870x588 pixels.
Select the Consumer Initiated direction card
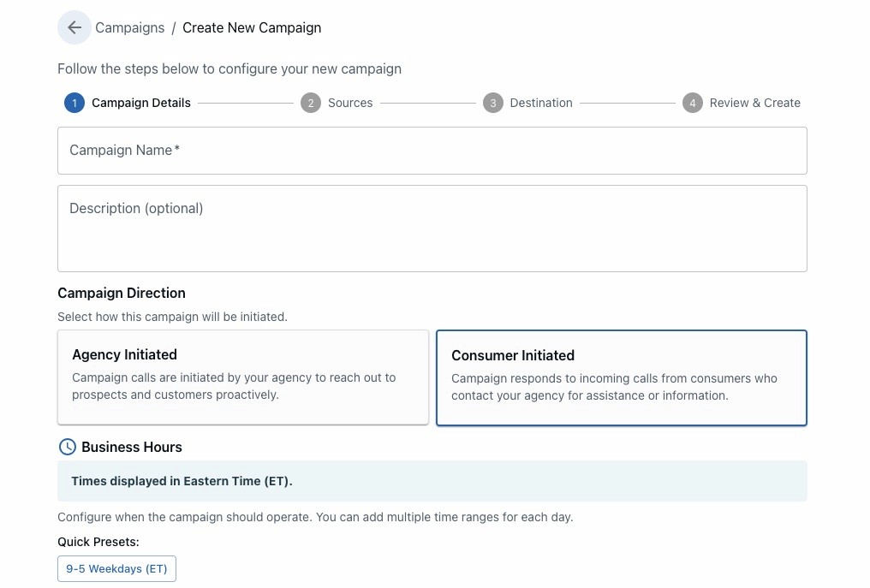coord(621,377)
